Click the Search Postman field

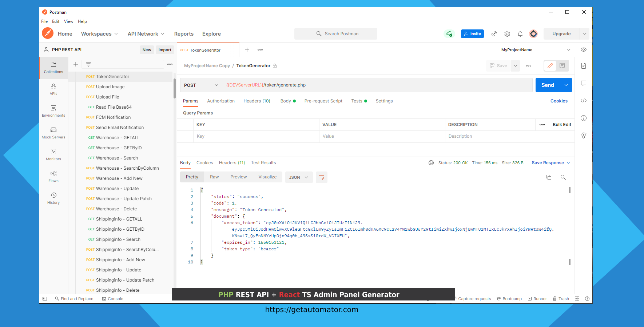click(x=336, y=34)
